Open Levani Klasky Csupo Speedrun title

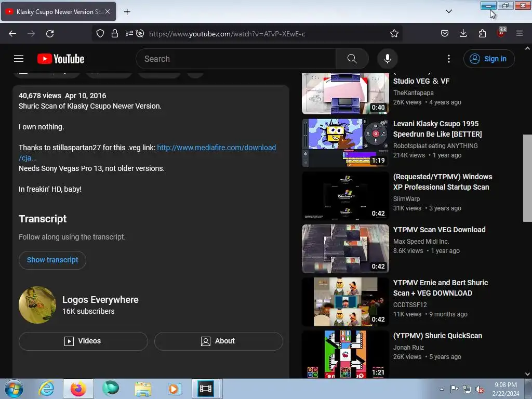pyautogui.click(x=437, y=129)
